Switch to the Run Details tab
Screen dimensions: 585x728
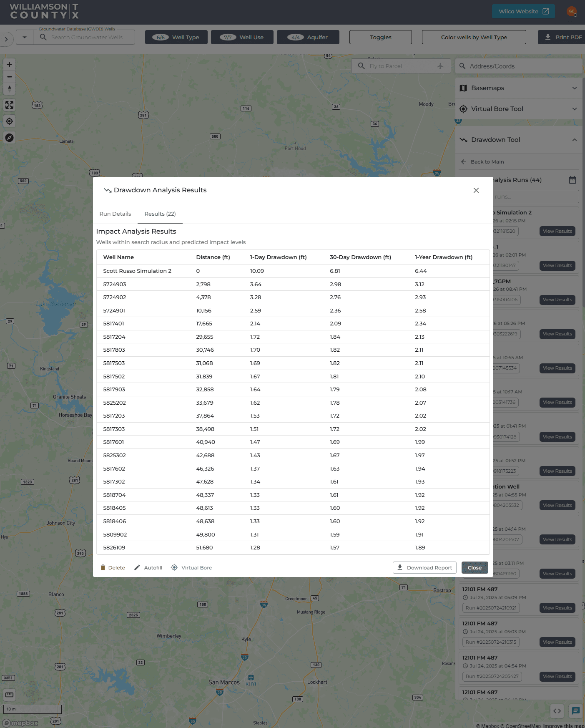(x=115, y=214)
